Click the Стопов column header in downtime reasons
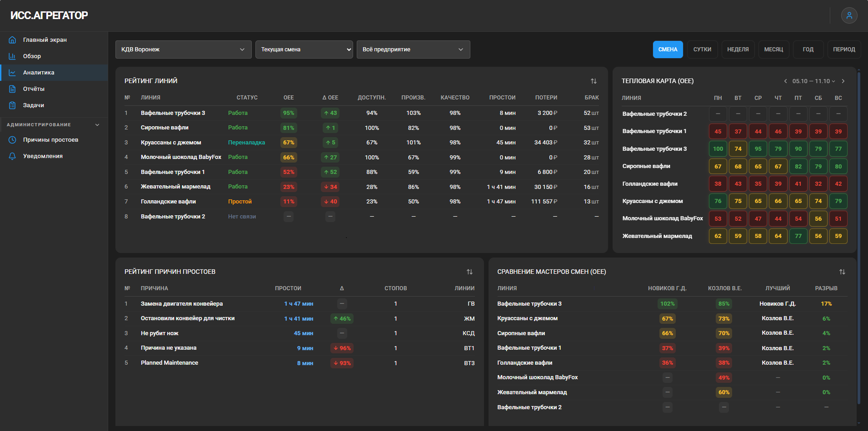 click(396, 288)
